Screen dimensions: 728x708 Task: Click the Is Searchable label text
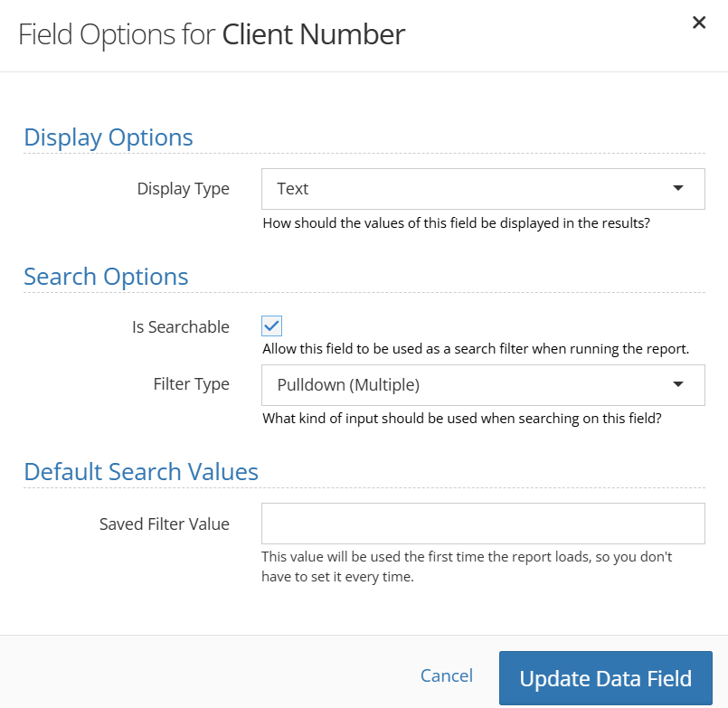181,327
